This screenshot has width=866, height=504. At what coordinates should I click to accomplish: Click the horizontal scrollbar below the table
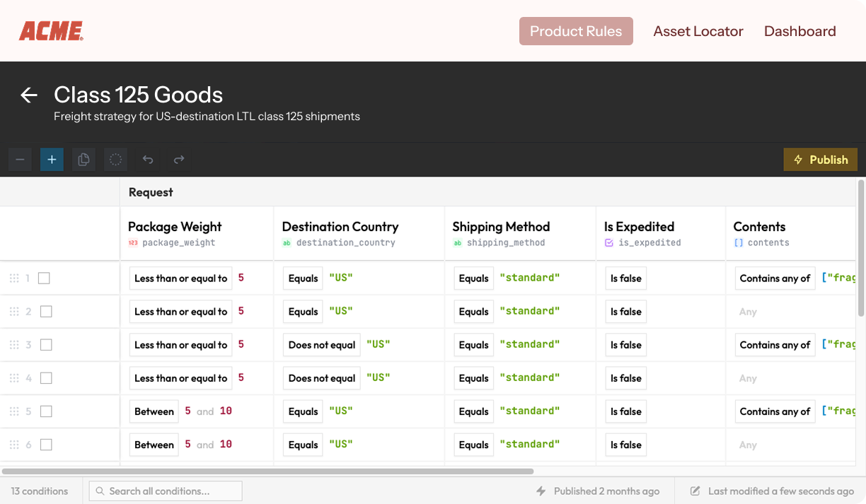pyautogui.click(x=267, y=471)
